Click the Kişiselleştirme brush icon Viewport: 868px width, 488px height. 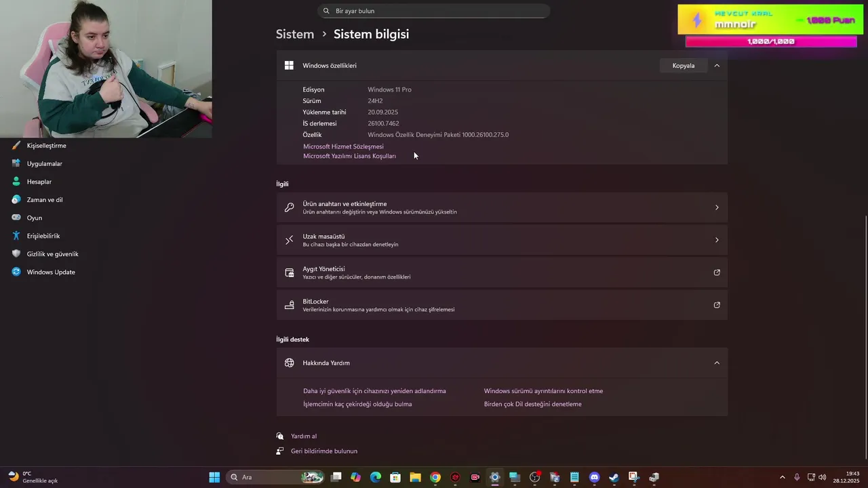[16, 146]
